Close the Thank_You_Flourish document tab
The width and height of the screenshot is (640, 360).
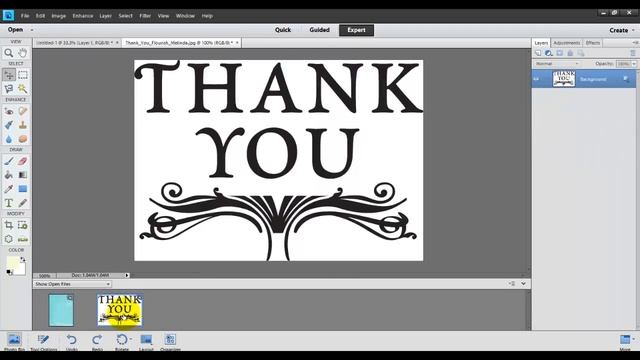pos(237,42)
